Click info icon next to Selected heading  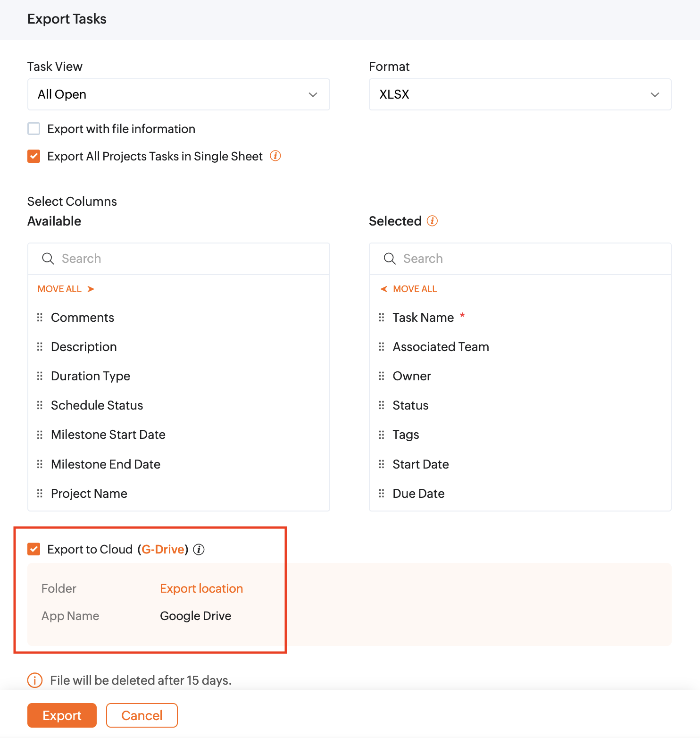432,221
